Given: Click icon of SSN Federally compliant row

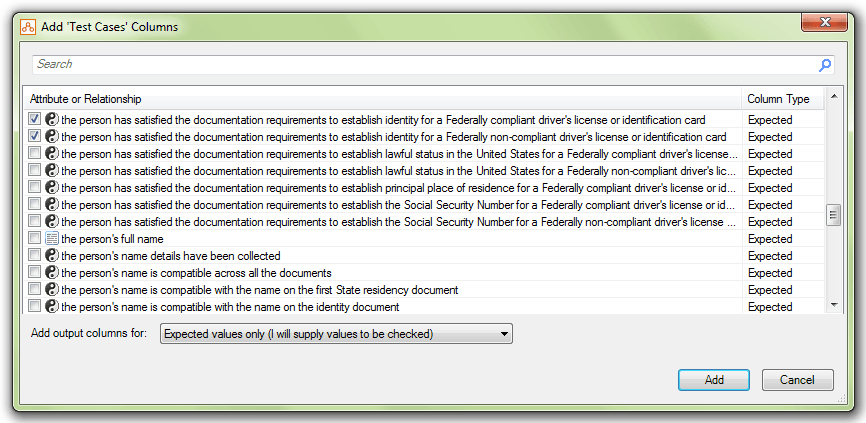Looking at the screenshot, I should pos(52,205).
